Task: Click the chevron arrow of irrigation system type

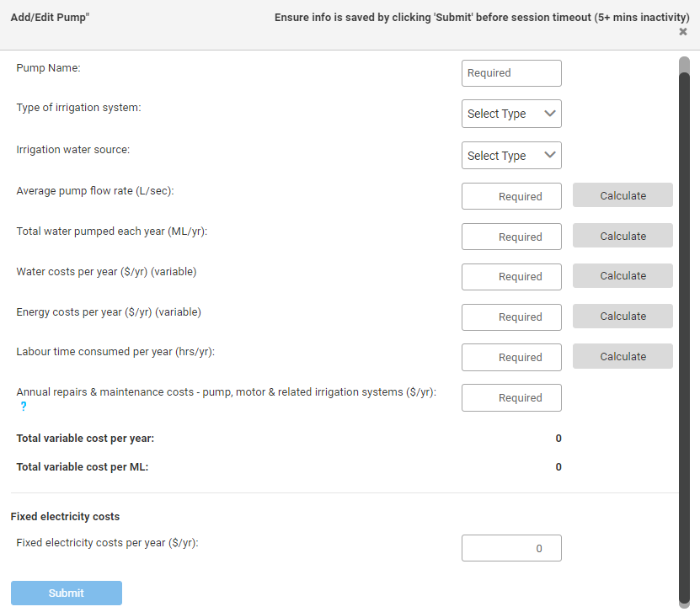Action: (x=550, y=114)
